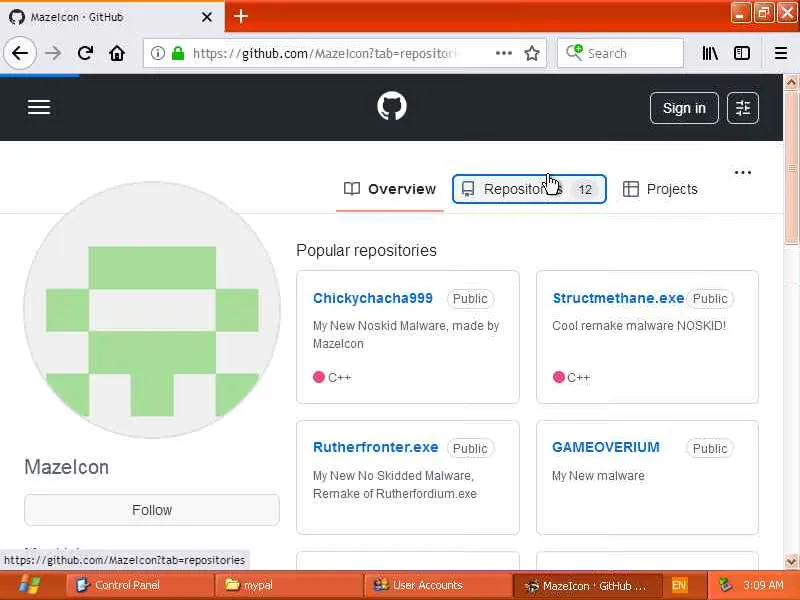Click the Public badge on GAMEOVERIUM card
The height and width of the screenshot is (600, 800).
(x=710, y=448)
